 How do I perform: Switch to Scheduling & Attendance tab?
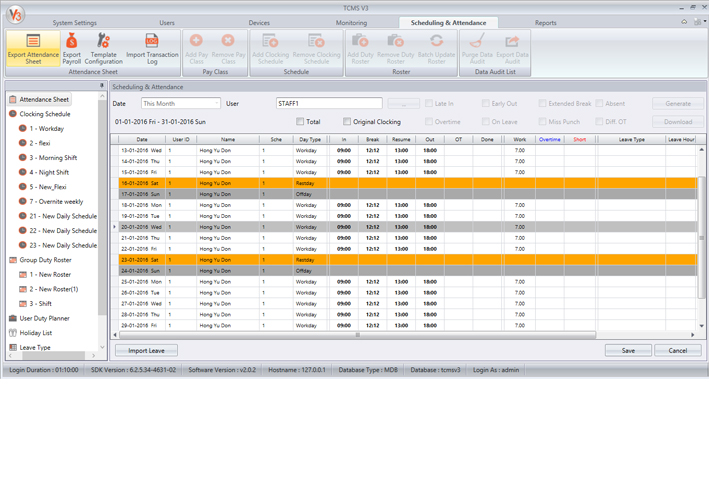pyautogui.click(x=449, y=23)
